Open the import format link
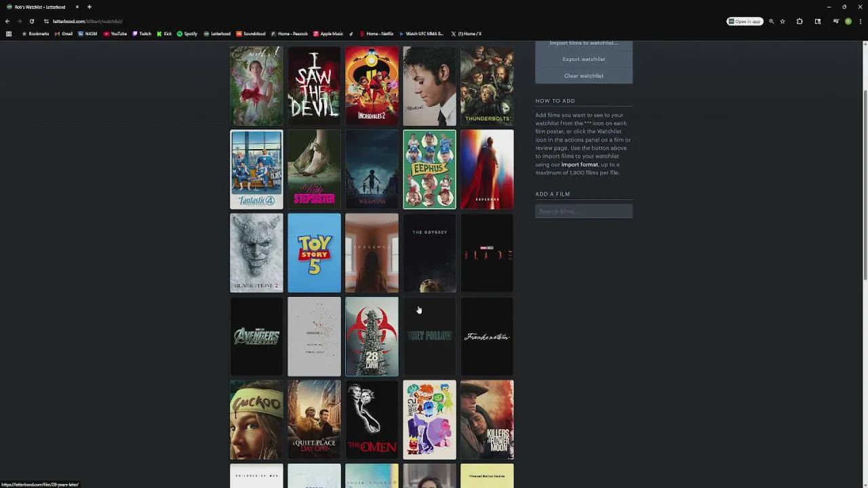Image resolution: width=868 pixels, height=488 pixels. click(x=580, y=165)
